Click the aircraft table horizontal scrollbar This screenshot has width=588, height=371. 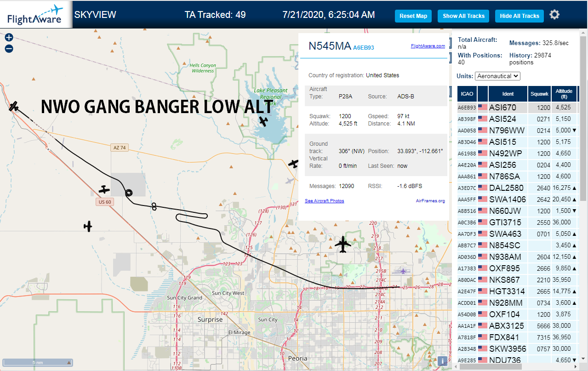pos(490,366)
